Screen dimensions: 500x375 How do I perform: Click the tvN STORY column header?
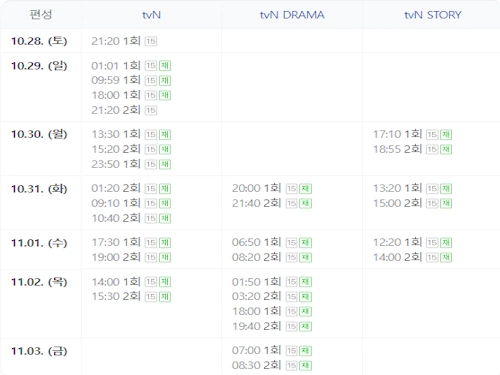coord(433,15)
